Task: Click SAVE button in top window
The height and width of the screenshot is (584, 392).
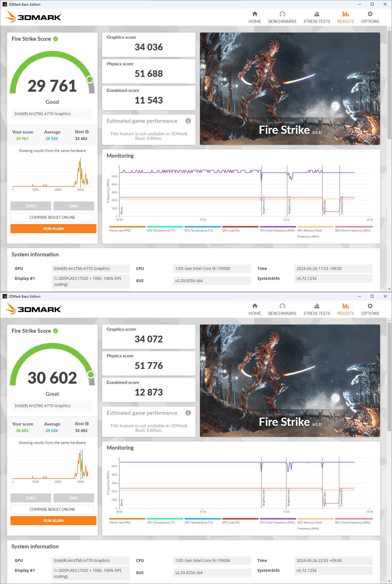Action: pos(74,206)
